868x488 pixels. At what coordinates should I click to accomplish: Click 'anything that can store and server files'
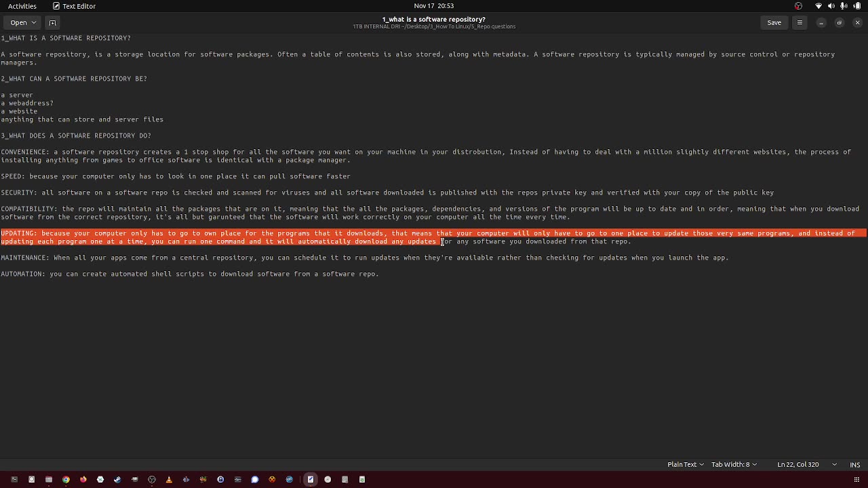coord(82,119)
